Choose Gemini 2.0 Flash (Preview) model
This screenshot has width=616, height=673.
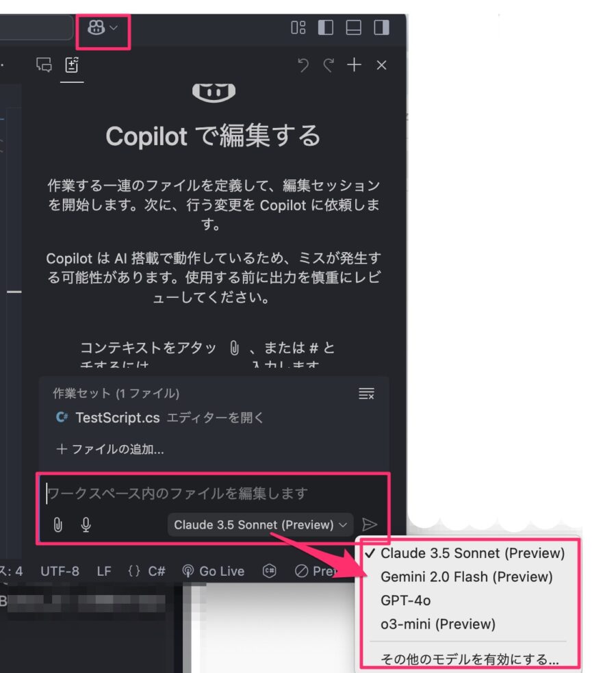(x=466, y=577)
